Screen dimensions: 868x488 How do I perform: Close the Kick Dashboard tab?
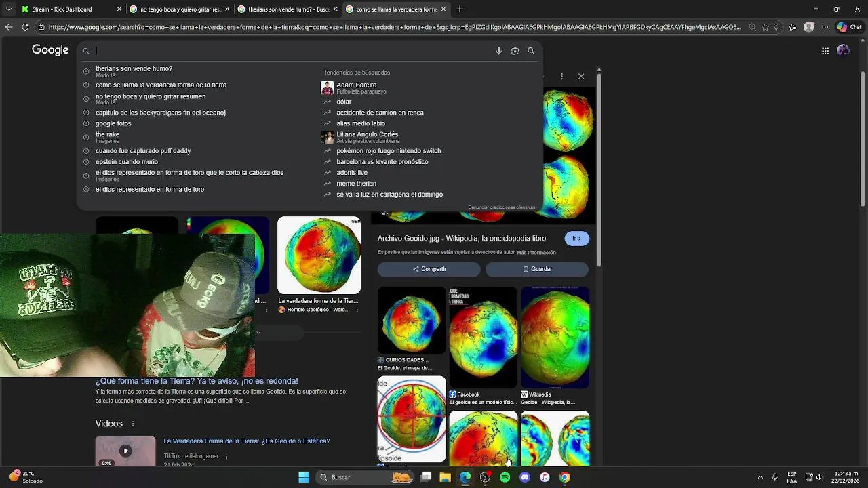tap(119, 9)
